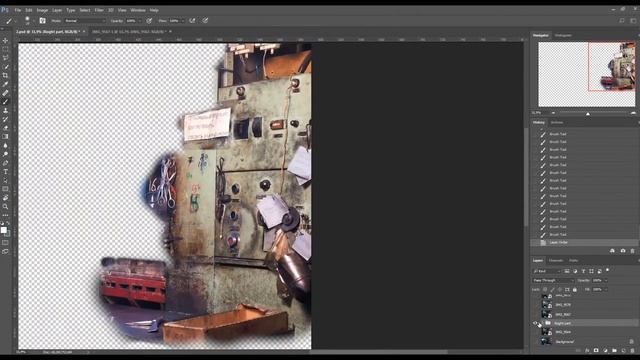Open layer Opacity dropdown arrow

[606, 280]
